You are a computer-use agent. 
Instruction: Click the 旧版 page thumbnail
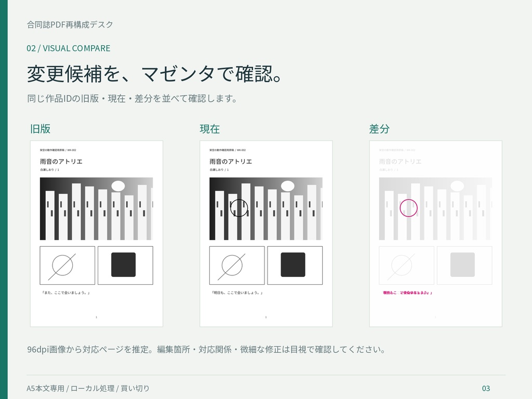(96, 234)
